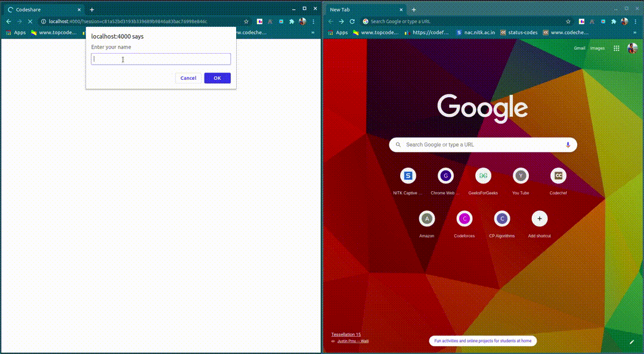
Task: Go forward in the Codeshare window
Action: [19, 21]
